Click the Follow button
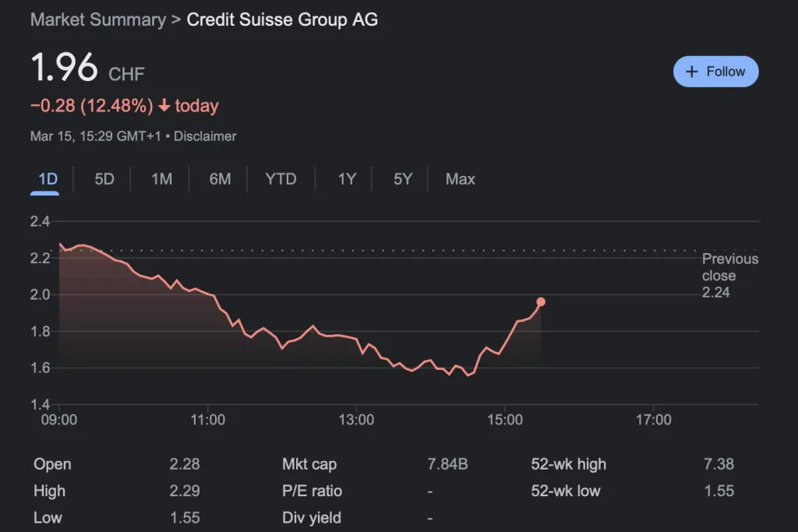This screenshot has height=532, width=798. point(715,72)
